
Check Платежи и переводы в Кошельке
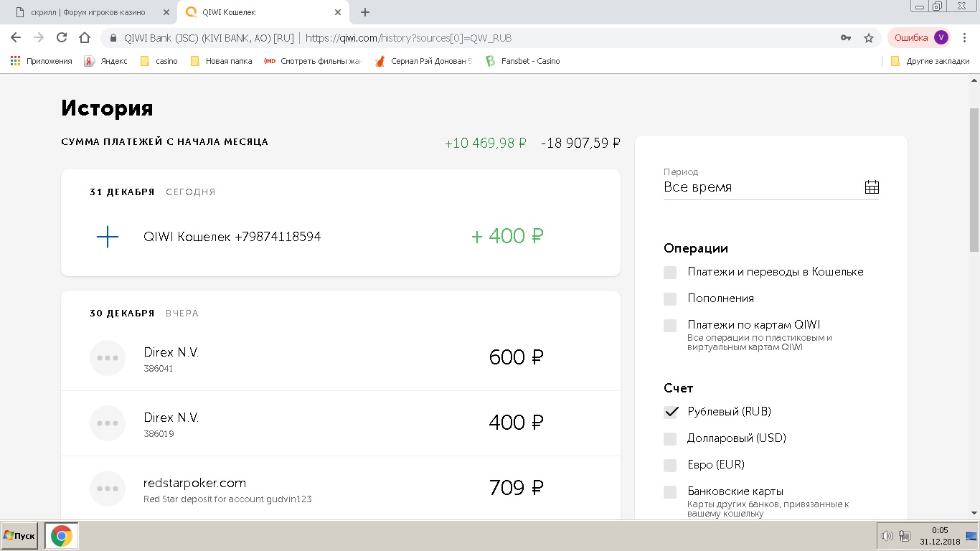click(670, 273)
